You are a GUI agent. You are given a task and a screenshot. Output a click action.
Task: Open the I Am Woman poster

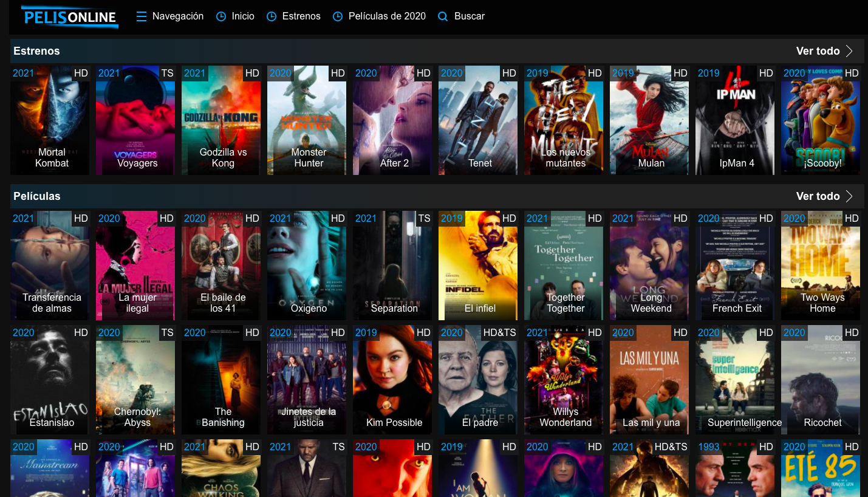point(478,468)
